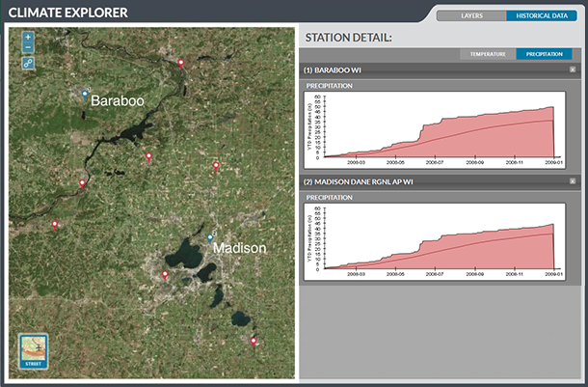This screenshot has height=387, width=588.
Task: Switch basemap with the Street thumbnail
Action: pyautogui.click(x=34, y=351)
